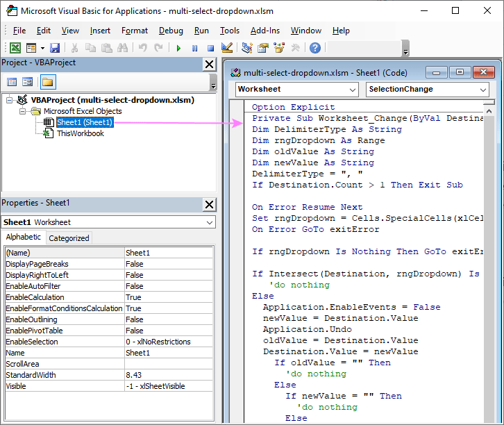Open the Project Explorer toolbar icon

247,48
